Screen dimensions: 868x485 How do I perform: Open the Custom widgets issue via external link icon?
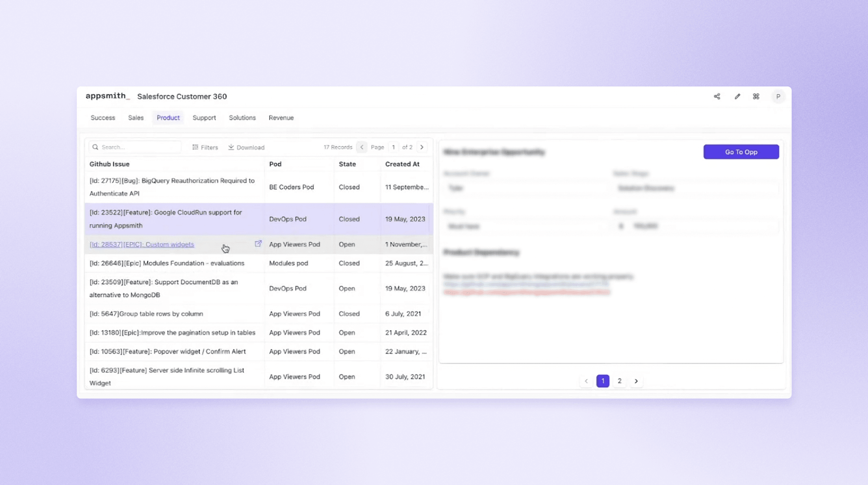[258, 244]
